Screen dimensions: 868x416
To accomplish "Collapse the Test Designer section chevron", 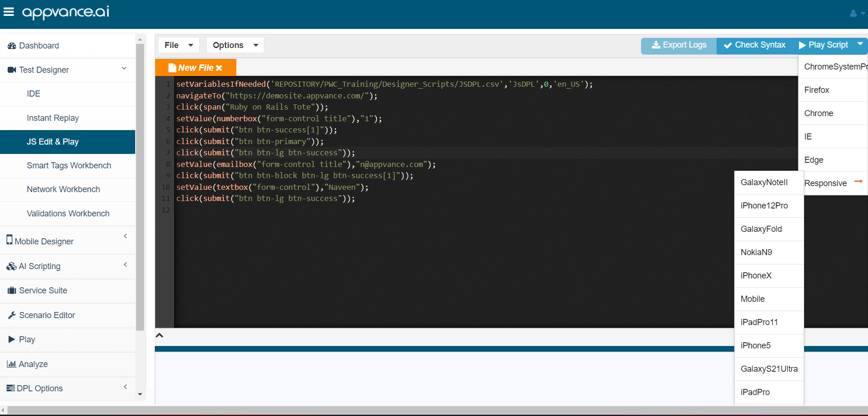I will [x=124, y=69].
